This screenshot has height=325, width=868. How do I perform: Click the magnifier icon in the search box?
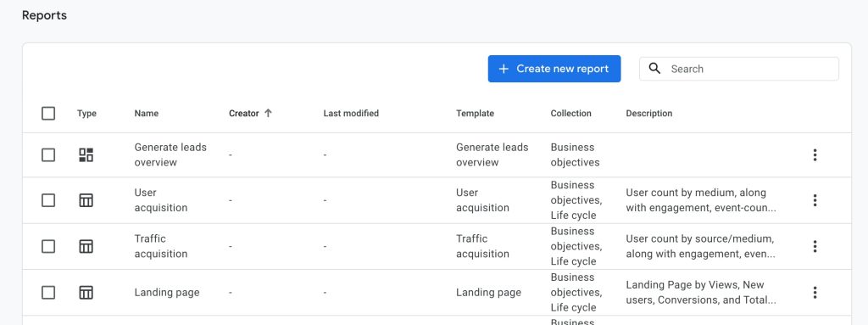[655, 69]
